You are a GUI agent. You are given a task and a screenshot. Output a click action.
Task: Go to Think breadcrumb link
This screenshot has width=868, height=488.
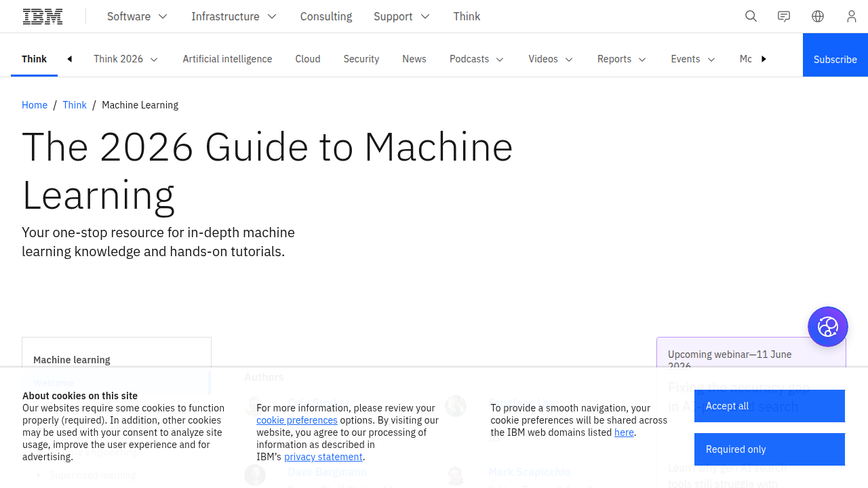point(75,105)
